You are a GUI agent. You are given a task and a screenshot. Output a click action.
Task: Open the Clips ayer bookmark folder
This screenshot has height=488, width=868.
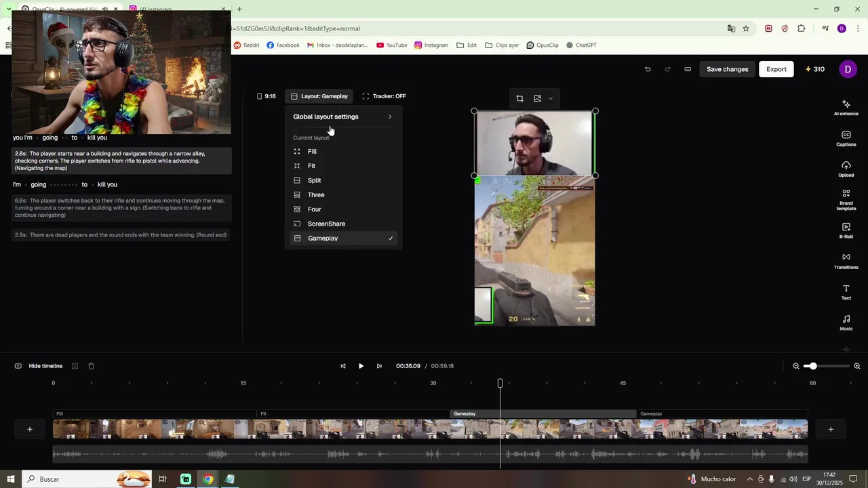502,45
